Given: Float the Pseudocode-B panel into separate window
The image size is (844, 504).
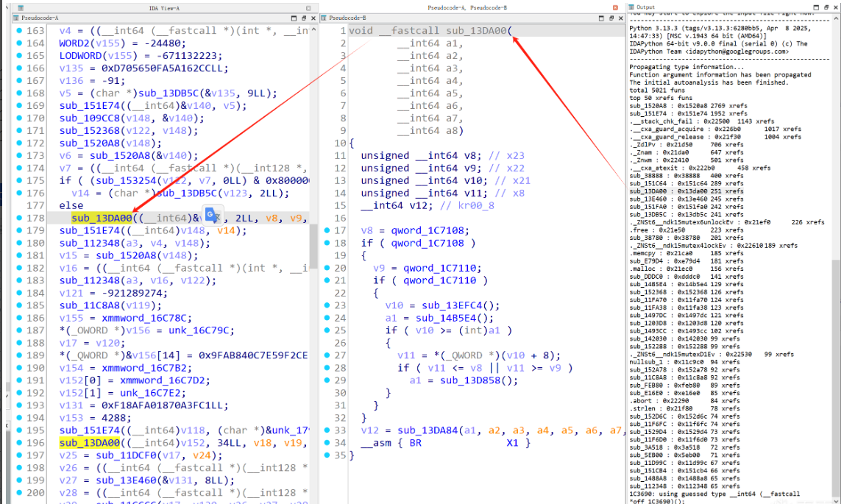Looking at the screenshot, I should (x=611, y=18).
